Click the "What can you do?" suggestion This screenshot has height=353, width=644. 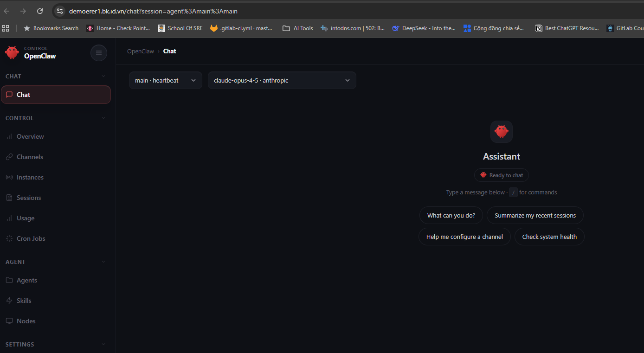click(451, 215)
